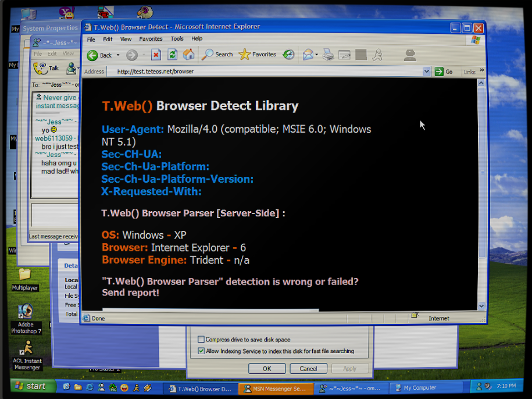This screenshot has height=399, width=532.
Task: Open the File menu in Internet Explorer
Action: (91, 40)
